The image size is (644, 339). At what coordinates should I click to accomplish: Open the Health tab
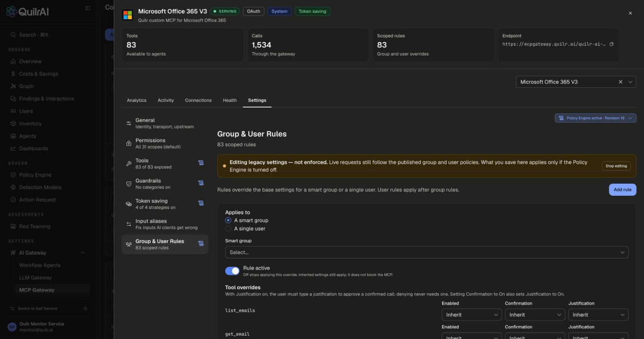[x=230, y=100]
